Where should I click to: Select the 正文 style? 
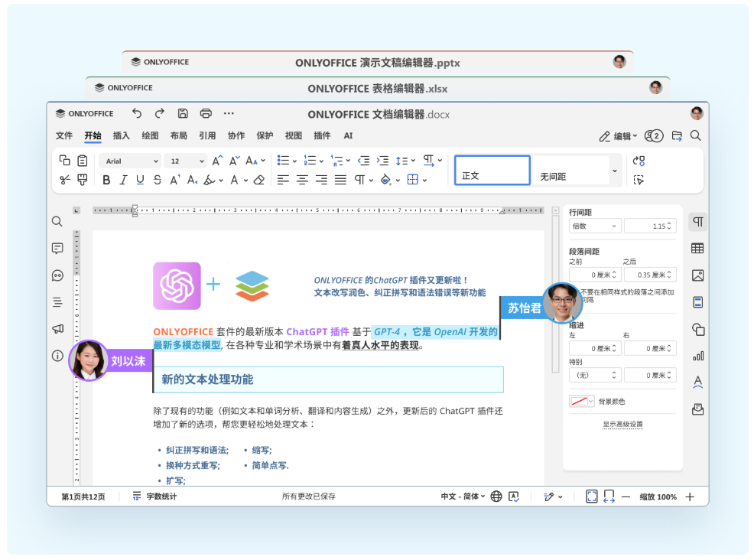(492, 170)
